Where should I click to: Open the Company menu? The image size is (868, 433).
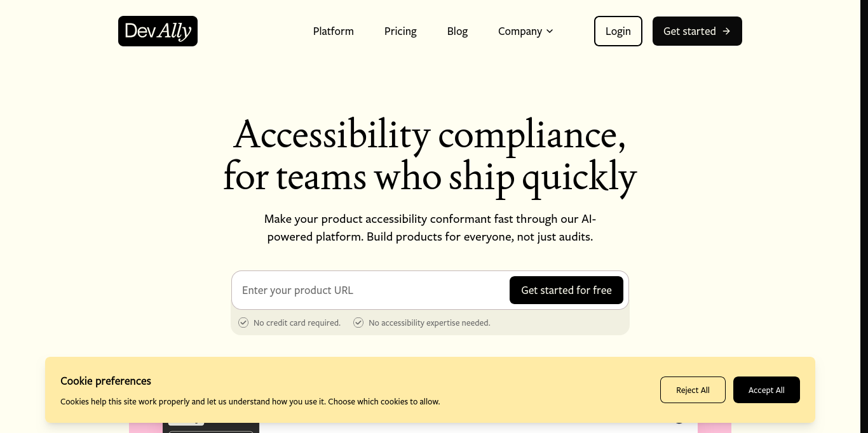pyautogui.click(x=526, y=31)
